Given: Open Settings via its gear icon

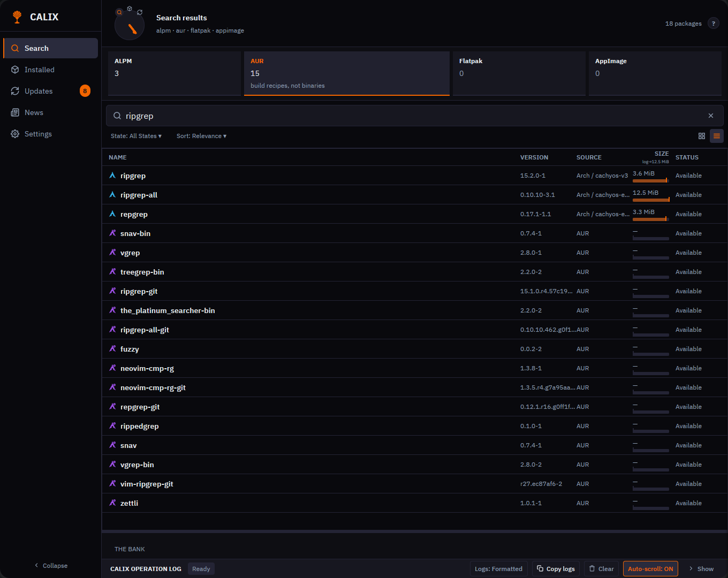Looking at the screenshot, I should [15, 134].
